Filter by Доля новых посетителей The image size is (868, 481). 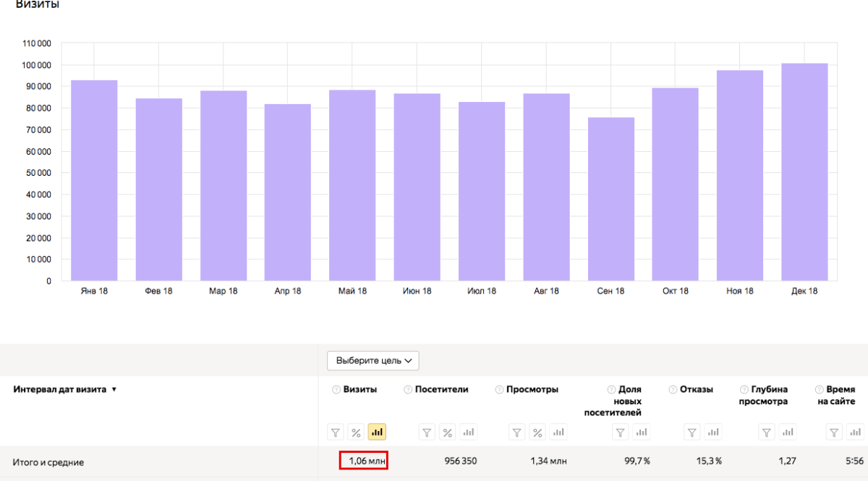pyautogui.click(x=620, y=433)
